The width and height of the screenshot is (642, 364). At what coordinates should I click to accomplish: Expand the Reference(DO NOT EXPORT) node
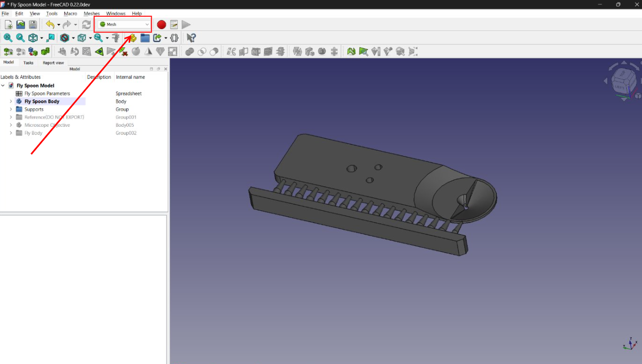click(x=11, y=117)
